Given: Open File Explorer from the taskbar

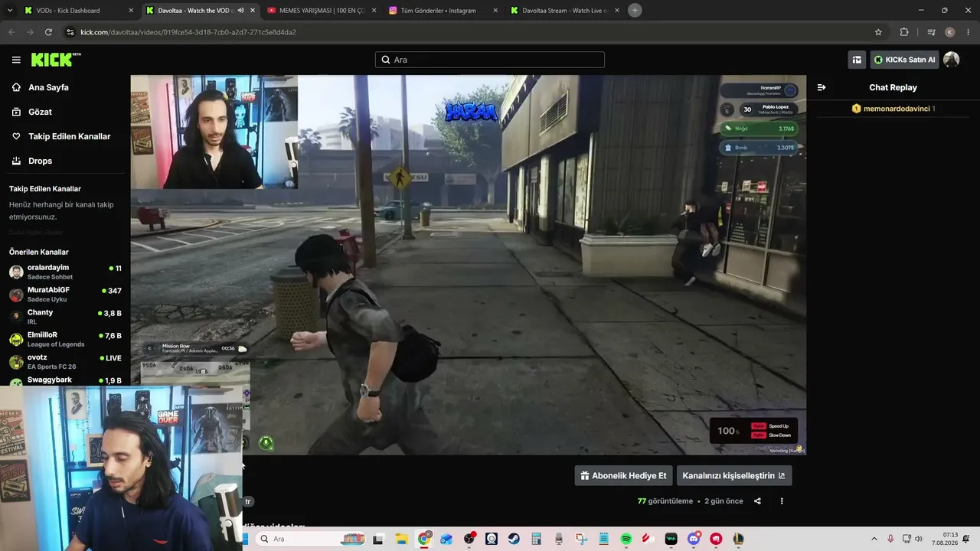Looking at the screenshot, I should pos(402,540).
